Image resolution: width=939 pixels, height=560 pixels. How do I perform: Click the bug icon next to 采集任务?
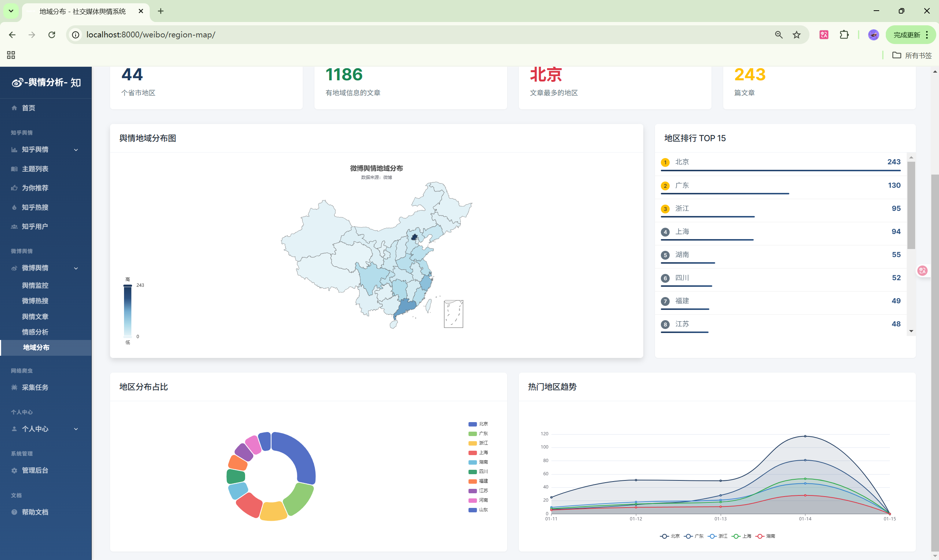14,388
